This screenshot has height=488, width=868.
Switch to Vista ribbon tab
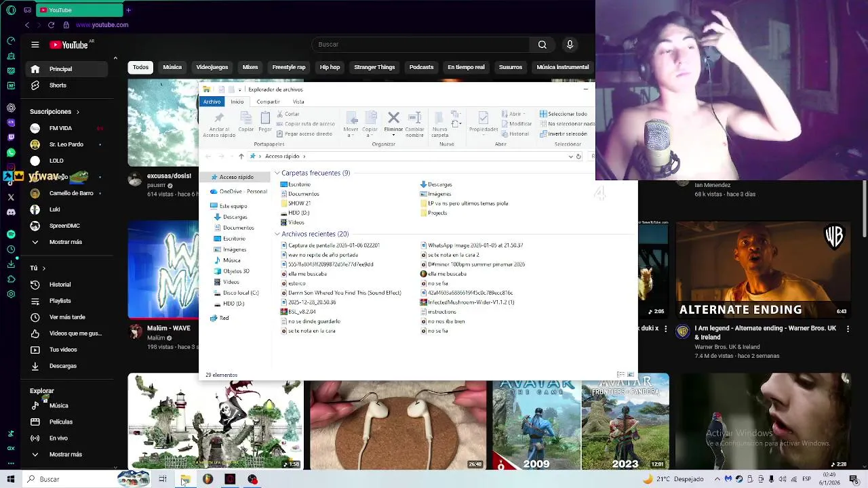pyautogui.click(x=298, y=102)
